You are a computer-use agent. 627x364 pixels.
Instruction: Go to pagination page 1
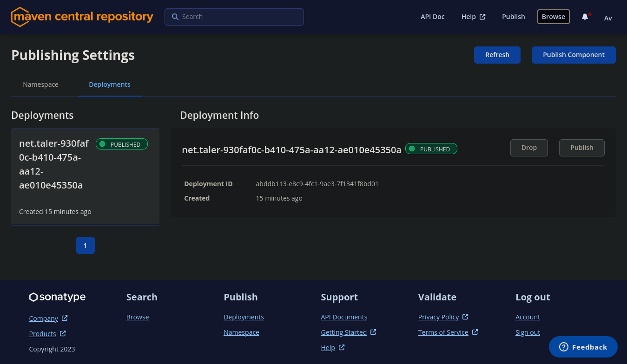click(x=86, y=246)
